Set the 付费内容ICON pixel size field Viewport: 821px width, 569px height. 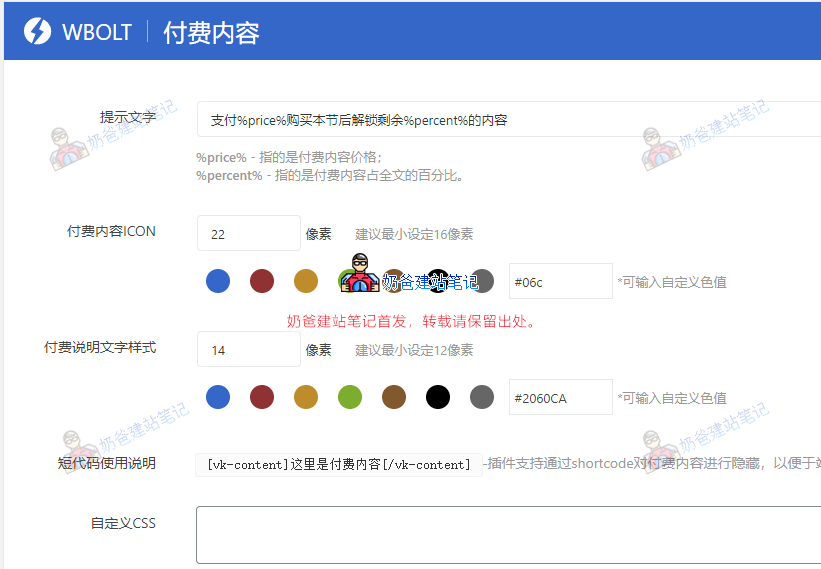[249, 233]
